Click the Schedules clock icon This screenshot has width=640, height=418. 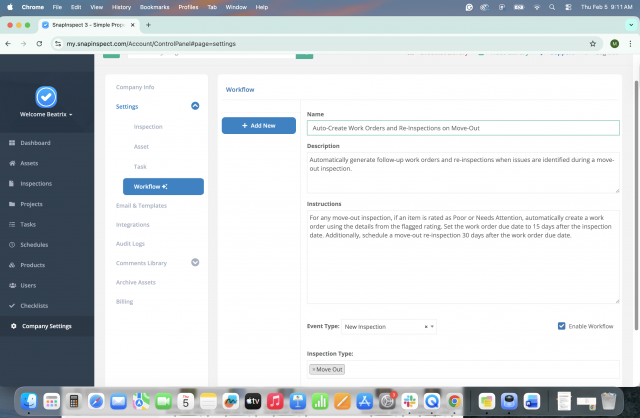[12, 245]
